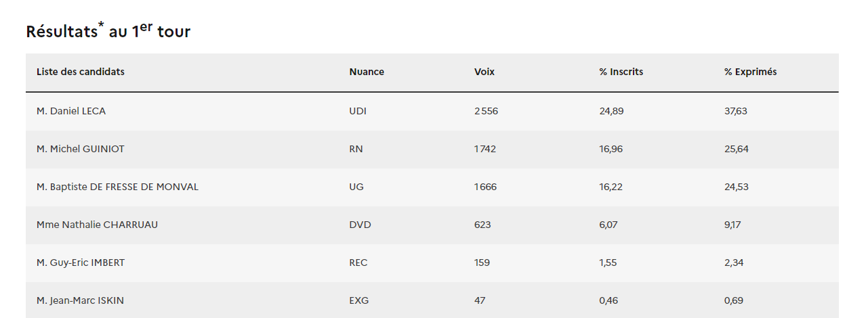Click the "% Inscrits" column header
This screenshot has height=318, width=868.
[x=621, y=72]
